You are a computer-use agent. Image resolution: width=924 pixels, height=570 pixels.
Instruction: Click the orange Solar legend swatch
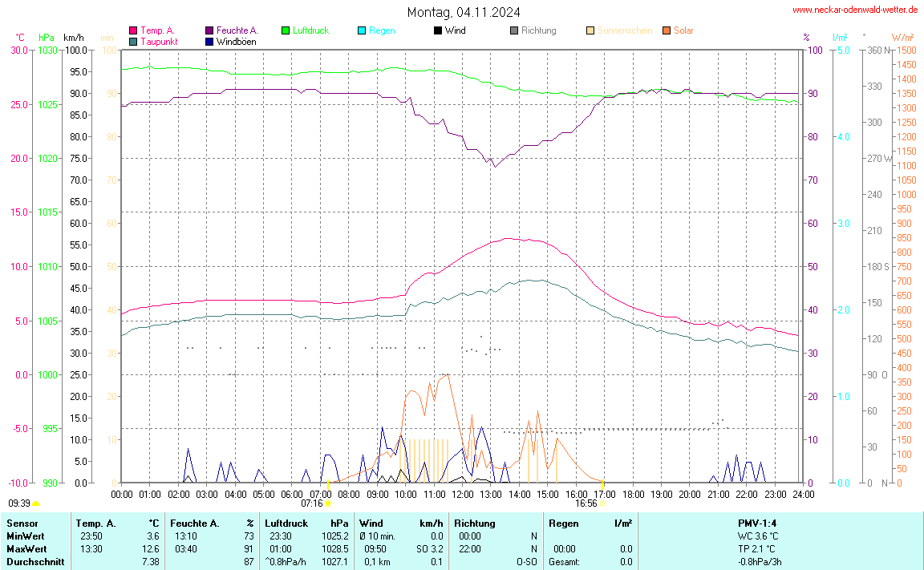pyautogui.click(x=667, y=30)
